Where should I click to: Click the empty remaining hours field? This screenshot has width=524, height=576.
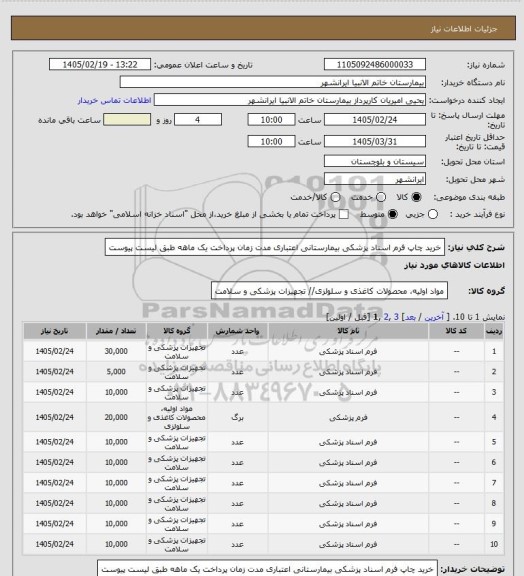point(127,120)
